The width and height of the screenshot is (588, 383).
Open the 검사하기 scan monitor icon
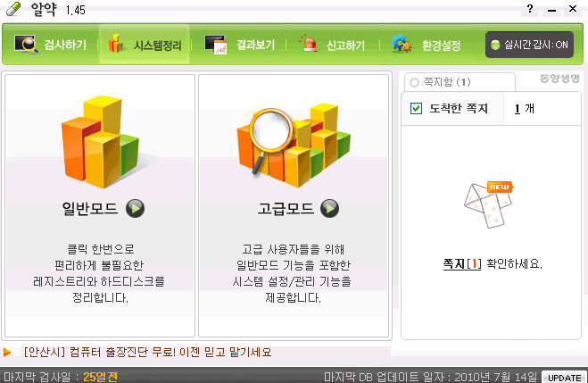[x=26, y=45]
